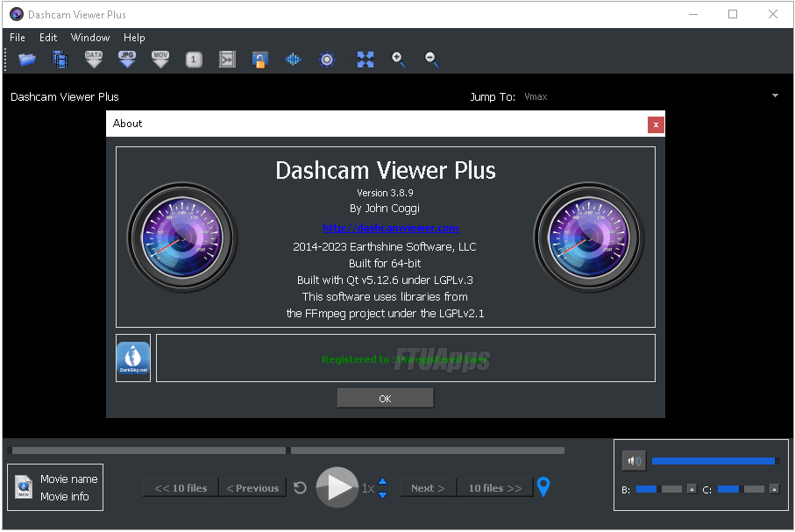Export MOV clip from toolbar

coord(160,60)
